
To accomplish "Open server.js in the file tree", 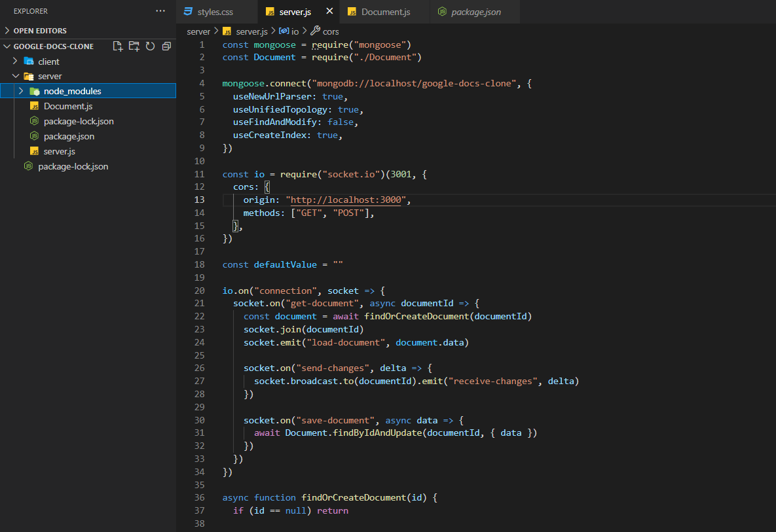I will coord(60,151).
